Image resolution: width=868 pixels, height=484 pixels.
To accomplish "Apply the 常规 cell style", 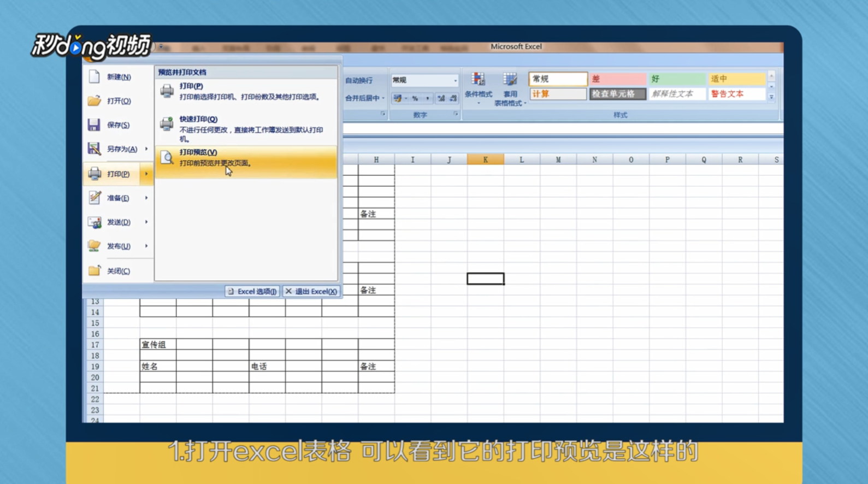I will click(558, 79).
